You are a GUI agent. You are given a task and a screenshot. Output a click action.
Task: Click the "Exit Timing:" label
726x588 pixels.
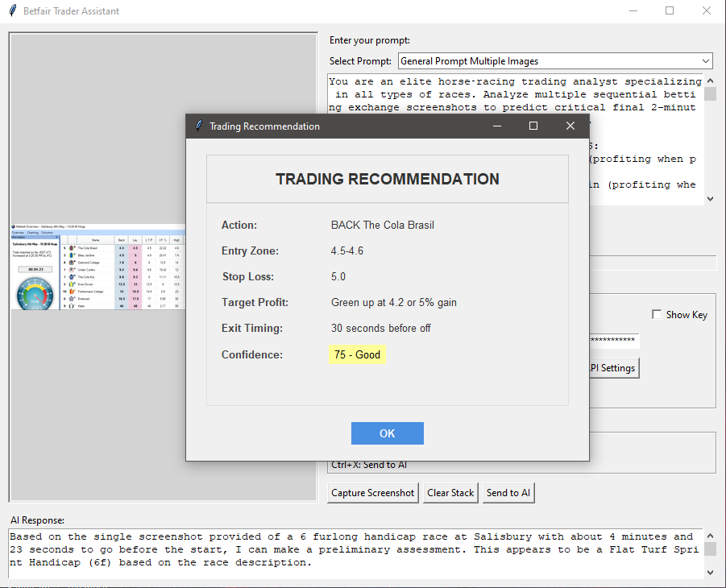[x=252, y=329]
